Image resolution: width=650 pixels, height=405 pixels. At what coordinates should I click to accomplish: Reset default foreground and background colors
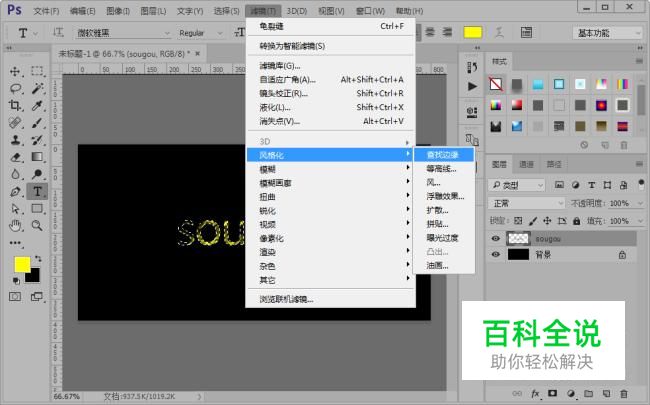[16, 281]
